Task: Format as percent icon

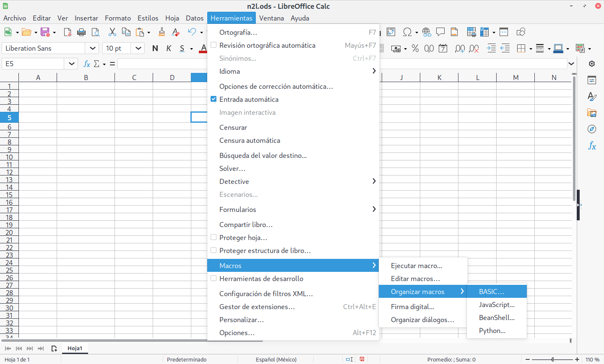Action: pyautogui.click(x=415, y=48)
